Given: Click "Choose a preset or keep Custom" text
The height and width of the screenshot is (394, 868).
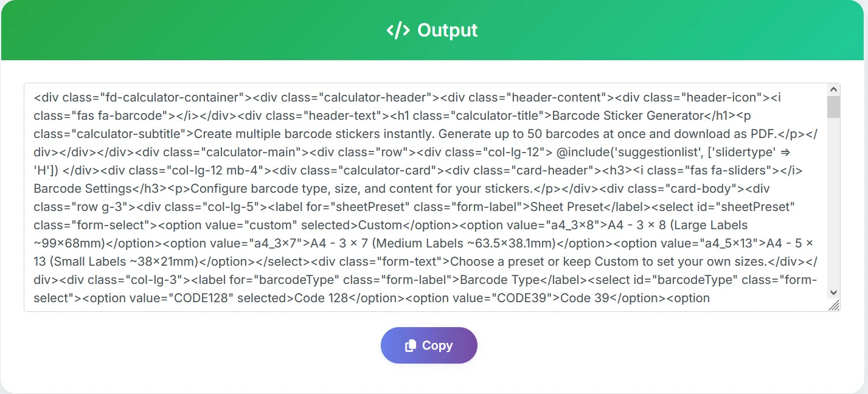Looking at the screenshot, I should (535, 261).
